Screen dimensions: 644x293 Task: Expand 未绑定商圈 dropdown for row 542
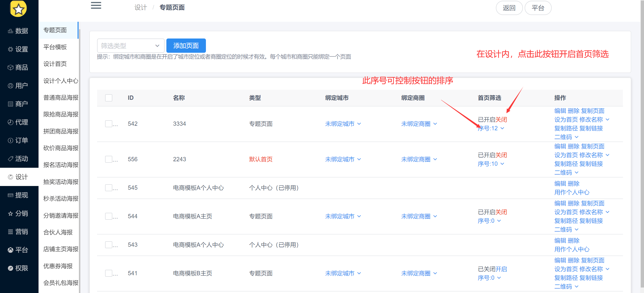419,124
